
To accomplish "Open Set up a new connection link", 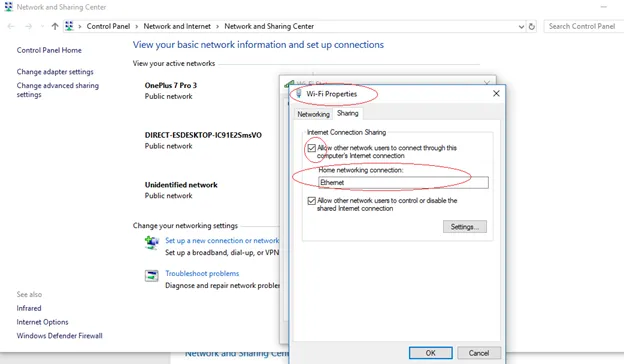I will pos(222,241).
